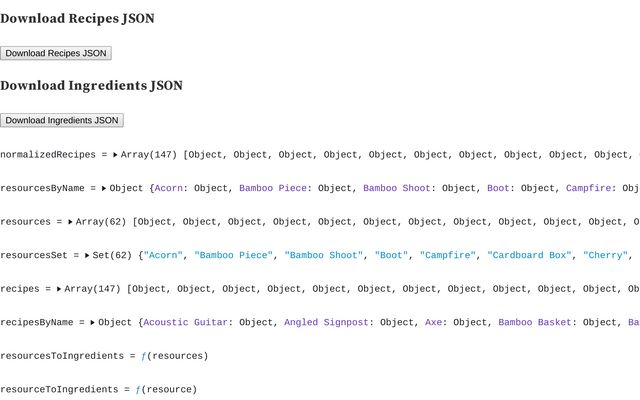This screenshot has width=640, height=400.
Task: Expand the resourcesSet Set(62) triangle
Action: click(x=87, y=256)
